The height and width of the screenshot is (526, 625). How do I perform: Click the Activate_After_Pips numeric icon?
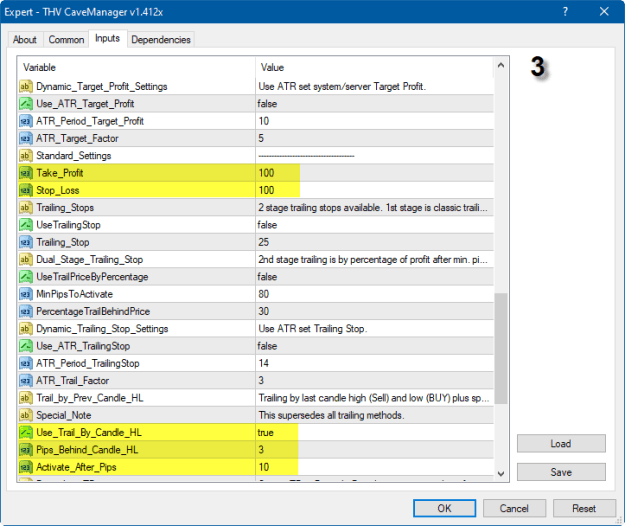tap(25, 467)
